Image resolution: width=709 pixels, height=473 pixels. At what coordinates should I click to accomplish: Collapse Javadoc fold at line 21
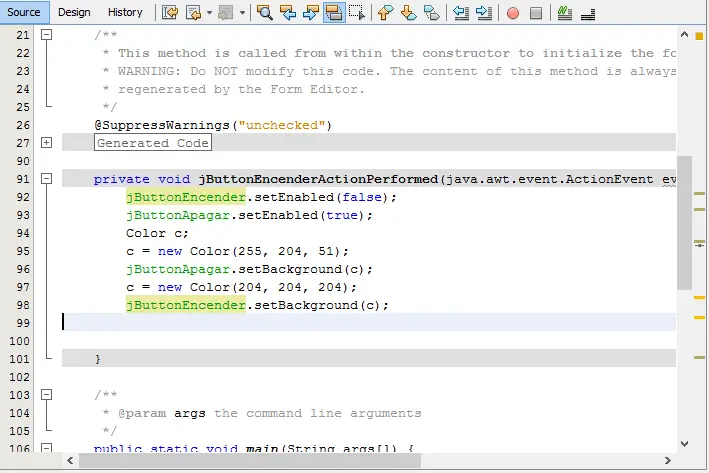click(46, 34)
